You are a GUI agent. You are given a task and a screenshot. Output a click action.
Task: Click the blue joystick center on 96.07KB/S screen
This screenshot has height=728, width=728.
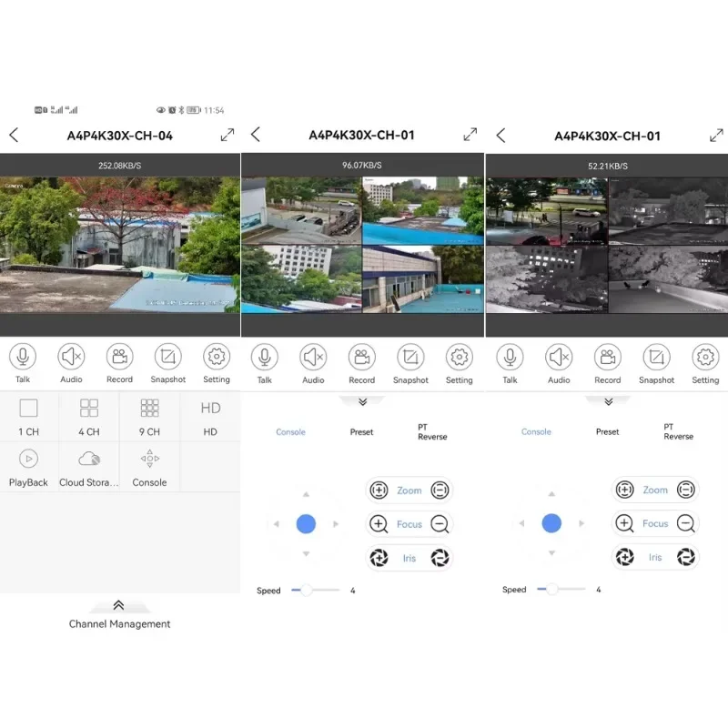[306, 524]
